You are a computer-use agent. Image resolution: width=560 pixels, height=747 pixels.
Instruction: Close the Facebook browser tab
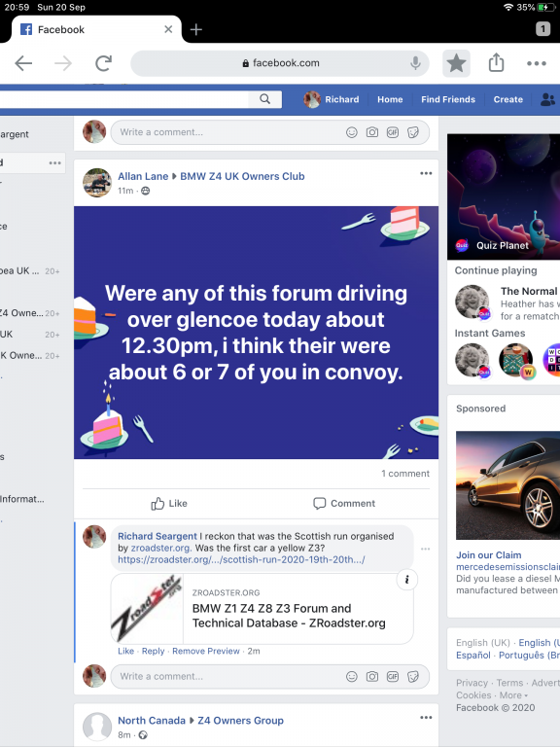click(x=168, y=29)
